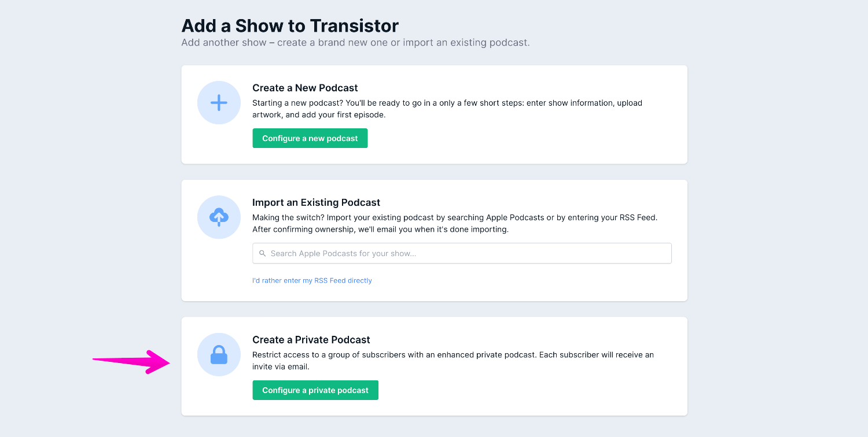Click the import podcast description paragraph
Screen dimensions: 868x437
[455, 223]
